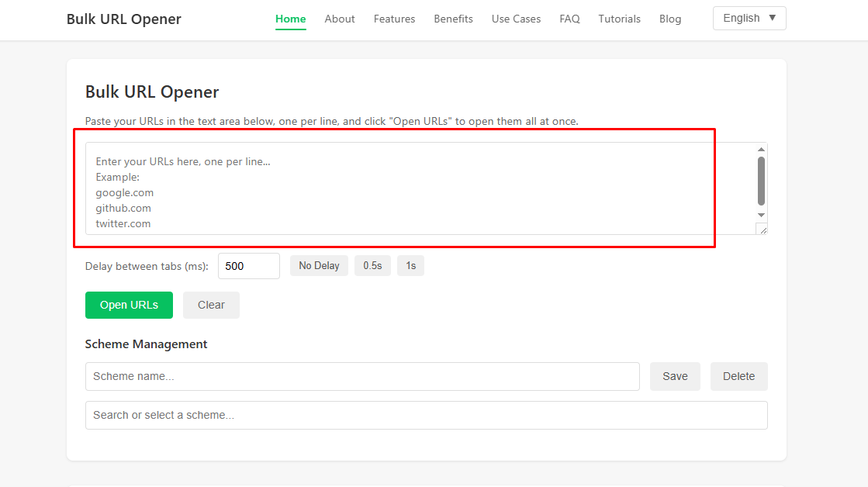Screen dimensions: 868x487
Task: Open the Blog nav link
Action: coord(670,19)
